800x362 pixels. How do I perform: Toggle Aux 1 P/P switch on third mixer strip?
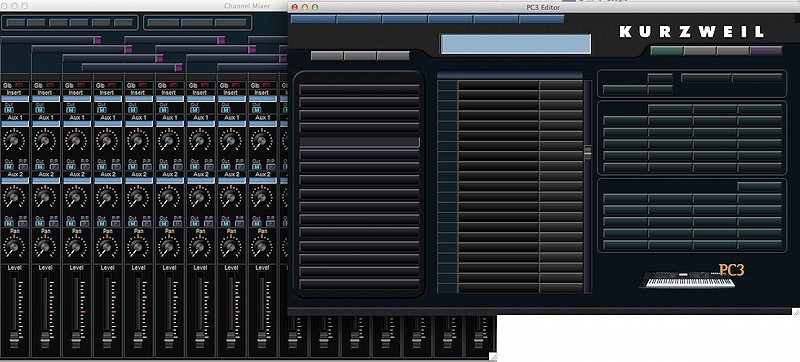pos(85,166)
